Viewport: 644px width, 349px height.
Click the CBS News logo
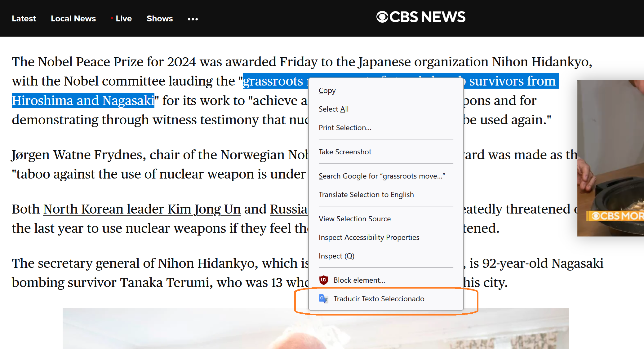pyautogui.click(x=421, y=17)
